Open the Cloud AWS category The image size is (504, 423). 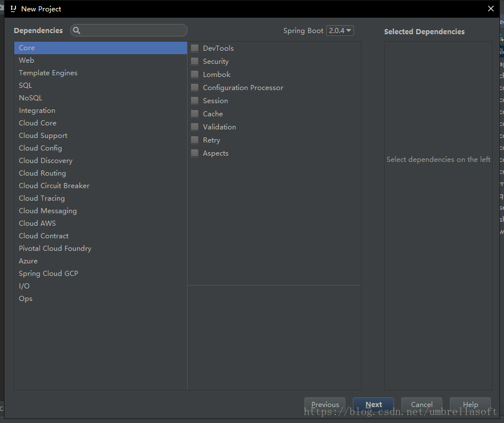[x=100, y=223]
